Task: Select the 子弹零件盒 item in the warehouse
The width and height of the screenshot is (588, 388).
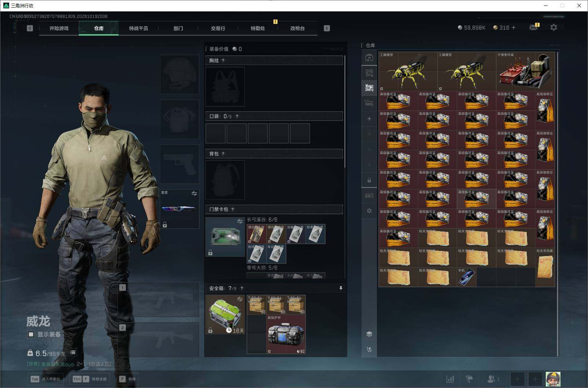Action: (x=525, y=71)
